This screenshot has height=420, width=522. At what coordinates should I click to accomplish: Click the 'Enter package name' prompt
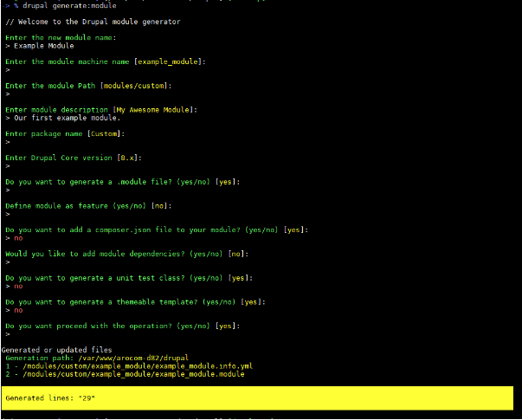[65, 134]
